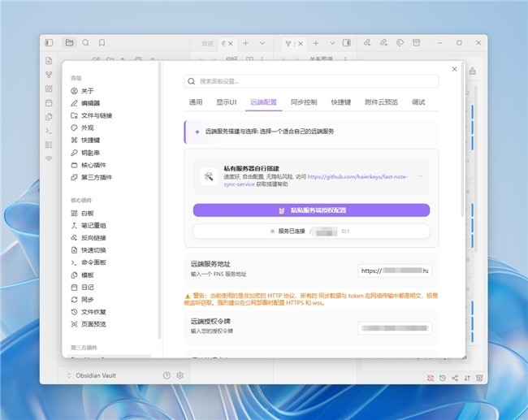The width and height of the screenshot is (528, 420).
Task: Create a canvas from the left ribbon
Action: click(x=49, y=89)
